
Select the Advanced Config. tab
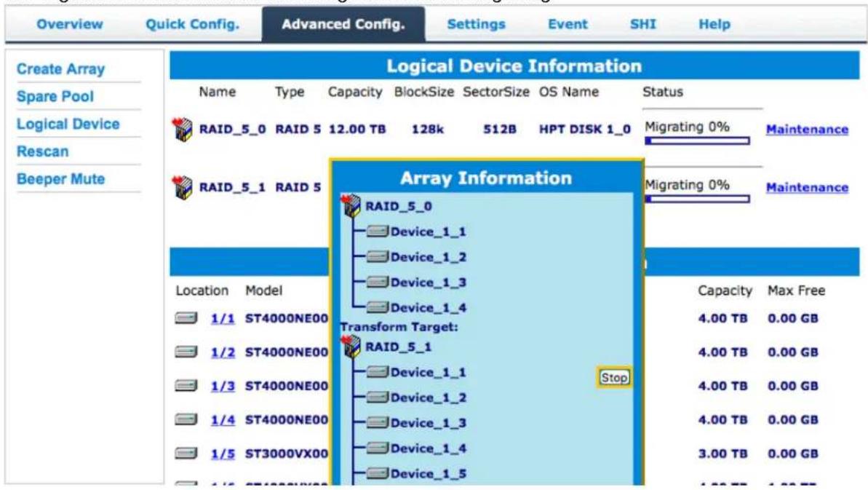click(343, 24)
